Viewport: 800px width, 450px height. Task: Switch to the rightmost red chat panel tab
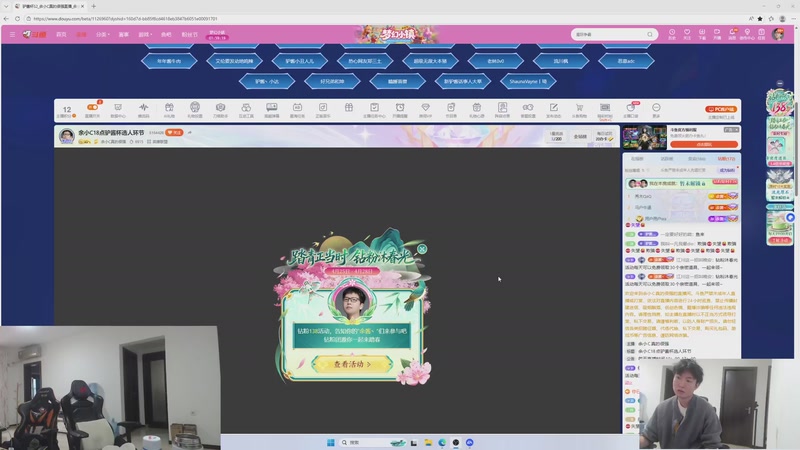[x=726, y=159]
